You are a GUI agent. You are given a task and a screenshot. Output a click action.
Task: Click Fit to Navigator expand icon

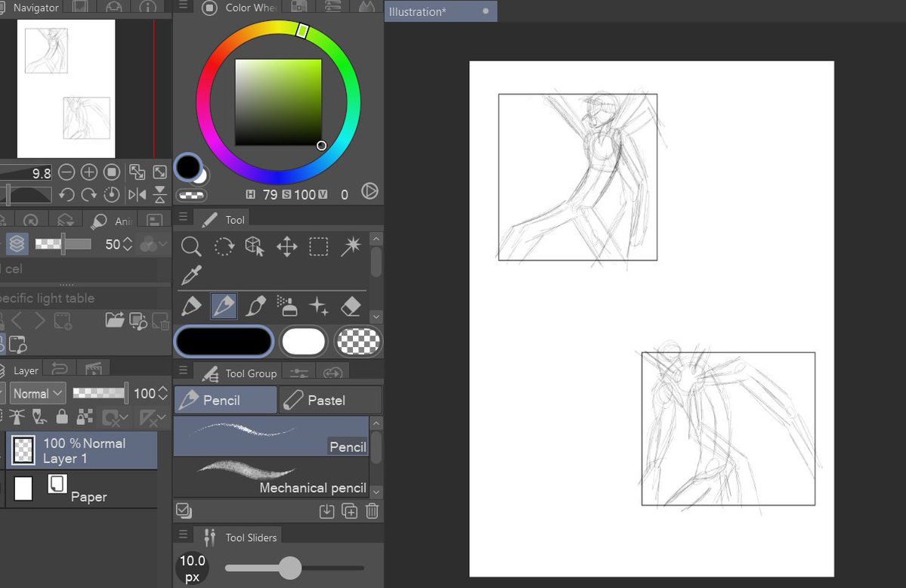point(159,172)
